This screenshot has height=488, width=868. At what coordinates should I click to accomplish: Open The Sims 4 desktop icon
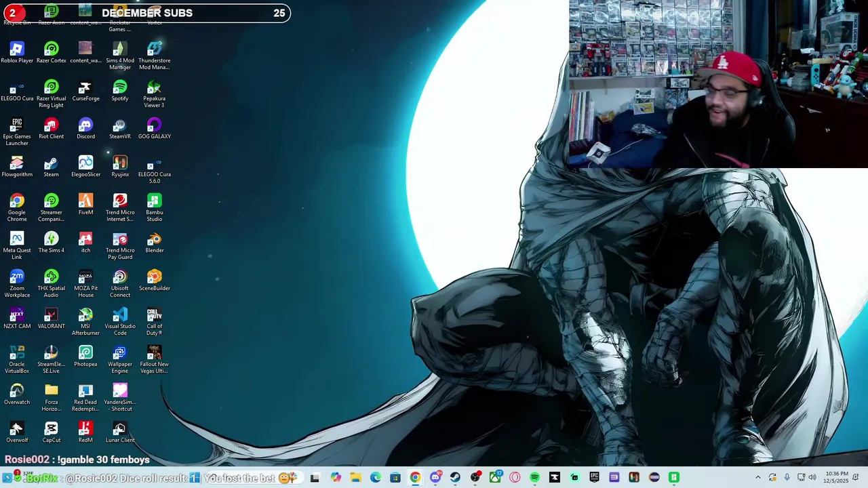point(52,243)
